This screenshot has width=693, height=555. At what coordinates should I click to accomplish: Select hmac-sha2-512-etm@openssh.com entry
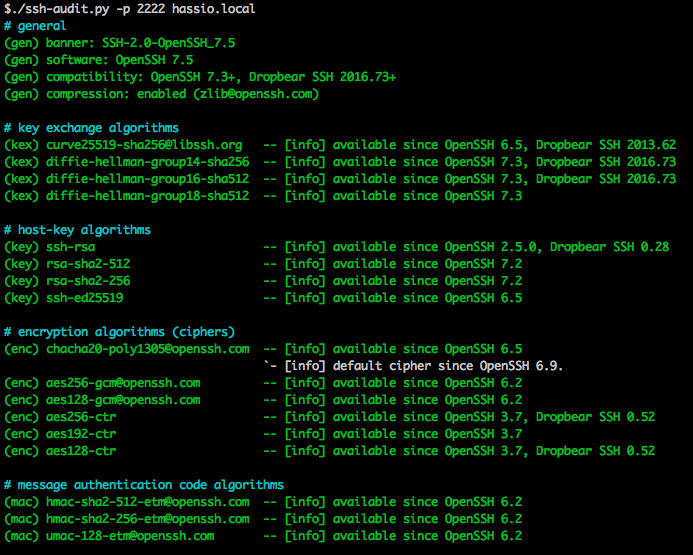tap(263, 502)
